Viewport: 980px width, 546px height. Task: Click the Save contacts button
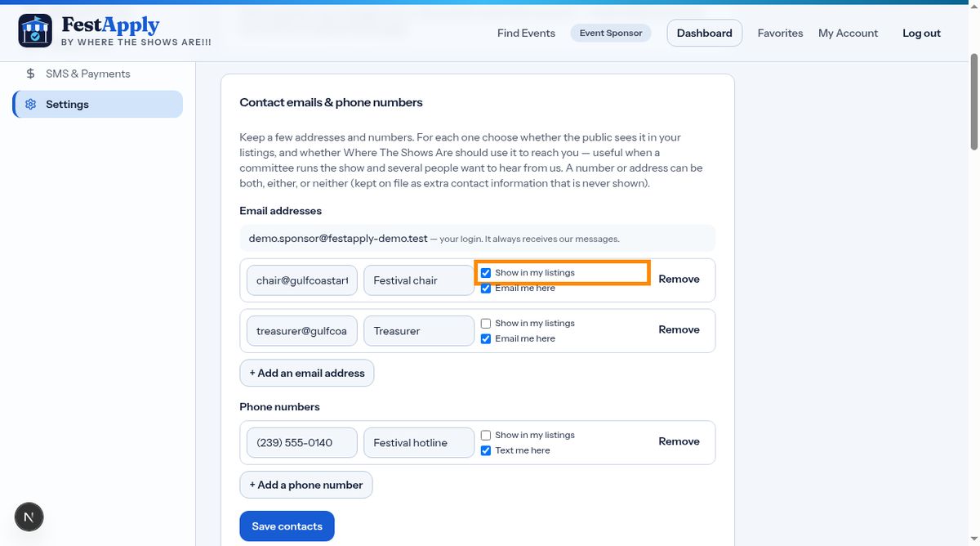[x=287, y=526]
